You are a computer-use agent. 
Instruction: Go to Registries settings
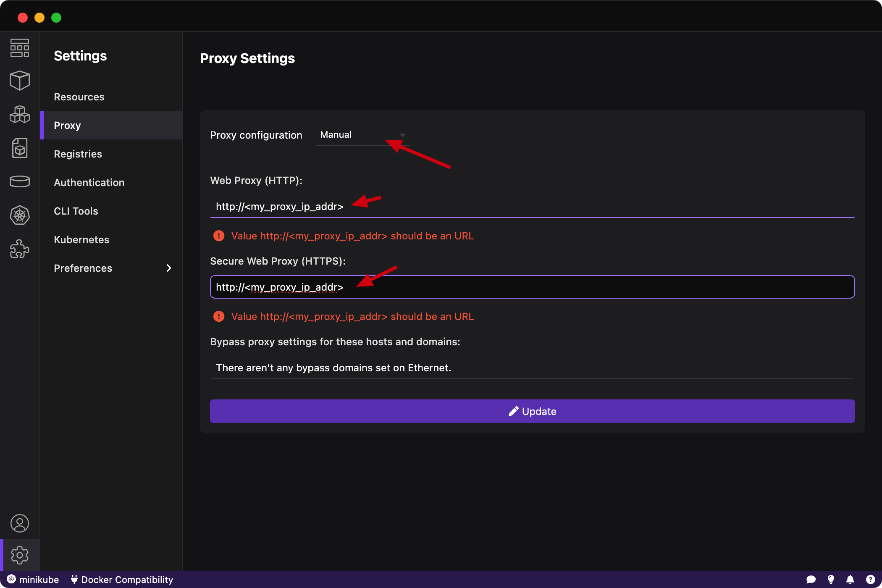78,154
